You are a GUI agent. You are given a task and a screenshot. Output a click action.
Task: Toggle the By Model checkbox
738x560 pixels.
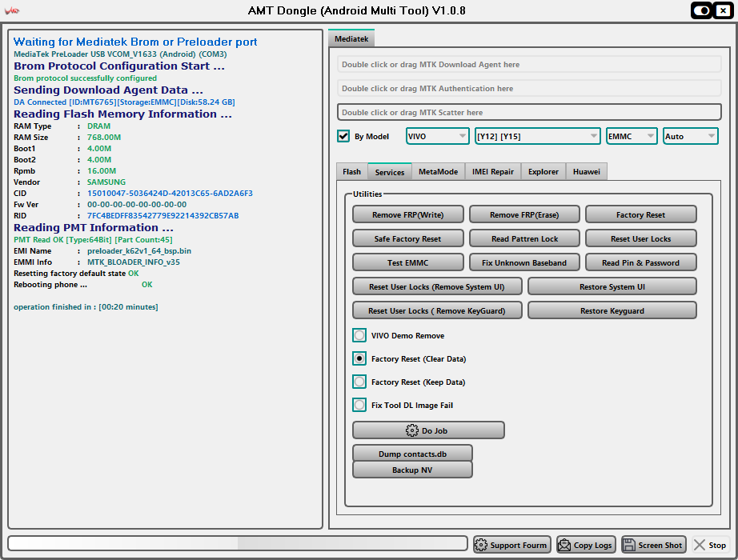pyautogui.click(x=343, y=136)
